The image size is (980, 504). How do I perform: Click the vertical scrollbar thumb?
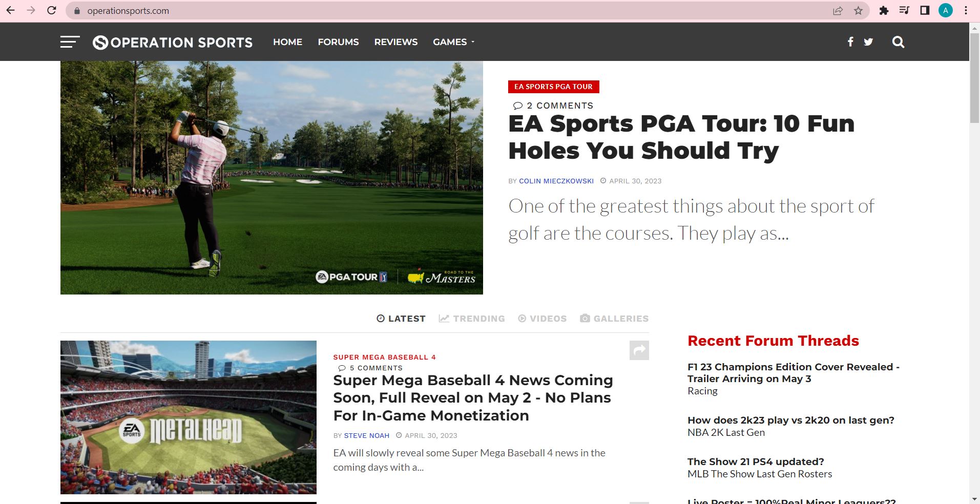974,78
